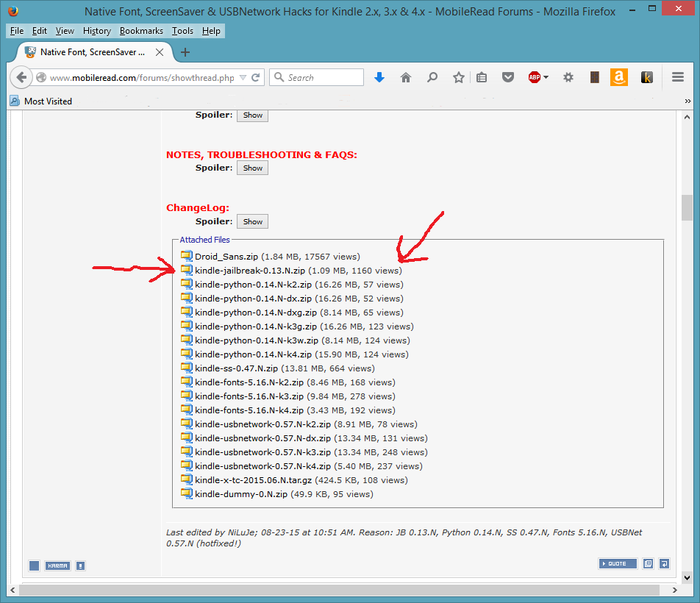
Task: Go back with the Back arrow button
Action: 21,77
